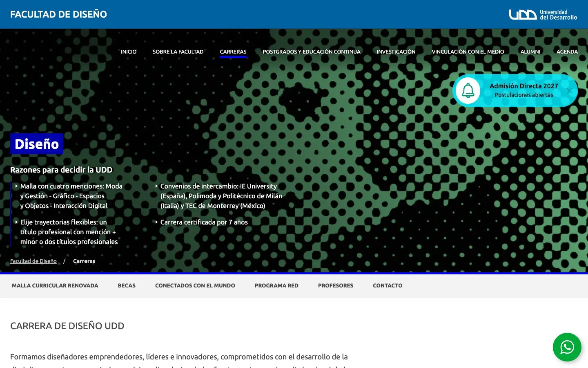Switch to MALLA CURRICULAR RENOVADA tab
The height and width of the screenshot is (368, 588).
(55, 285)
